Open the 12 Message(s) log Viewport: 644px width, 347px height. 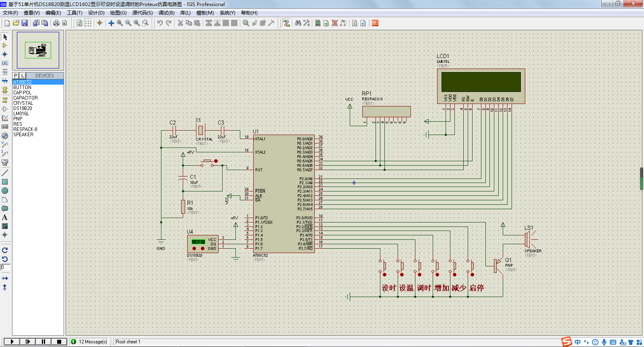(89, 342)
